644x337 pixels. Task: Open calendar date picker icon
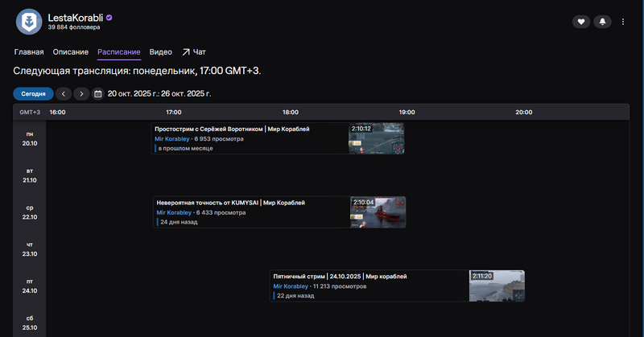point(98,93)
